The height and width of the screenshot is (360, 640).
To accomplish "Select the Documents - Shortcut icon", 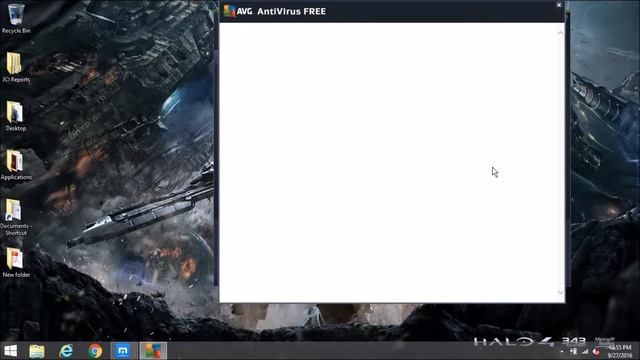I will pyautogui.click(x=16, y=218).
